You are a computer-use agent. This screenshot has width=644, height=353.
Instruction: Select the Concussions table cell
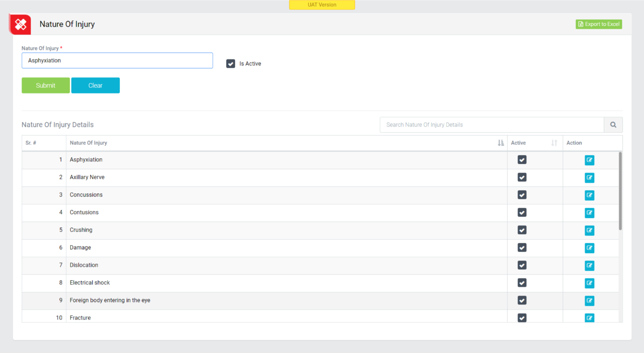tap(287, 195)
